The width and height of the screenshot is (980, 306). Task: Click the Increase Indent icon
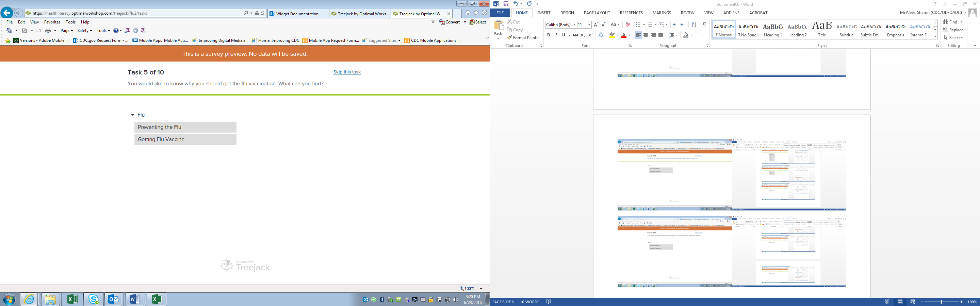(684, 25)
